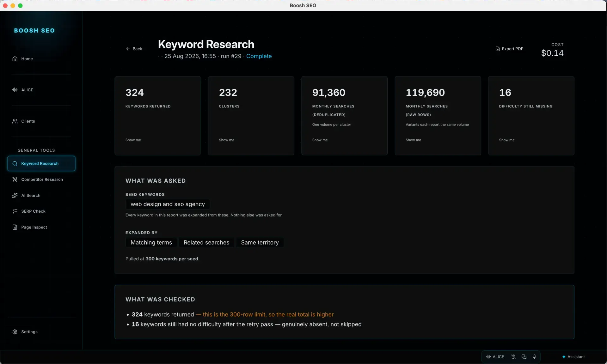Viewport: 607px width, 364px height.
Task: Click the Settings label in sidebar
Action: [x=29, y=332]
